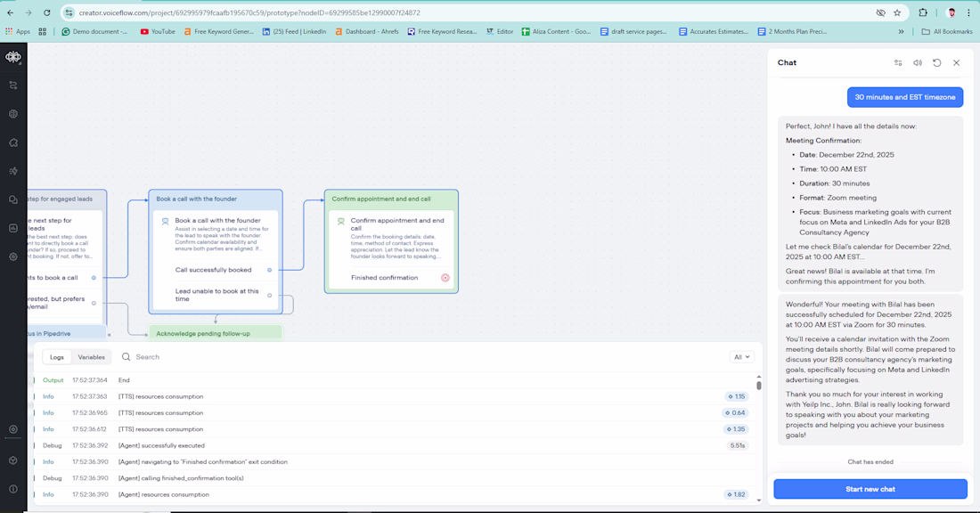Open the Dashboard - Ahrefs bookmark
The width and height of the screenshot is (980, 513).
(367, 31)
